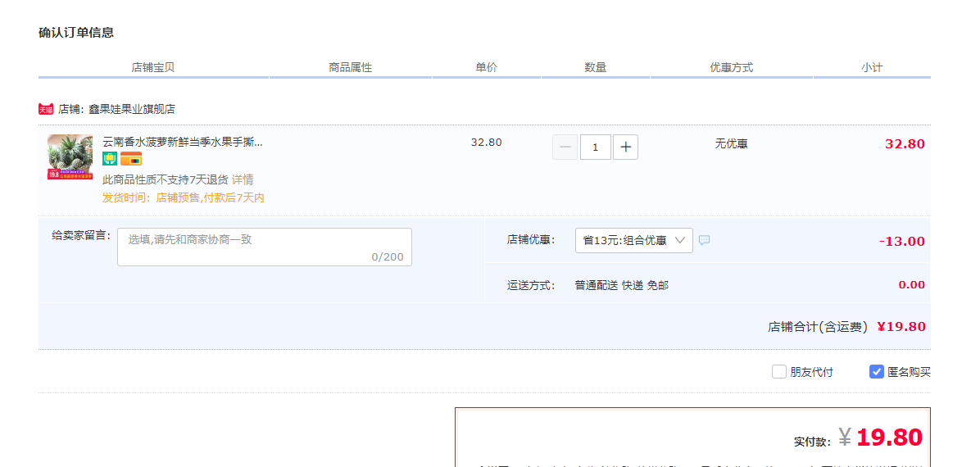Click the green shield service badge
Viewport: 980px width, 467px height.
pyautogui.click(x=110, y=159)
